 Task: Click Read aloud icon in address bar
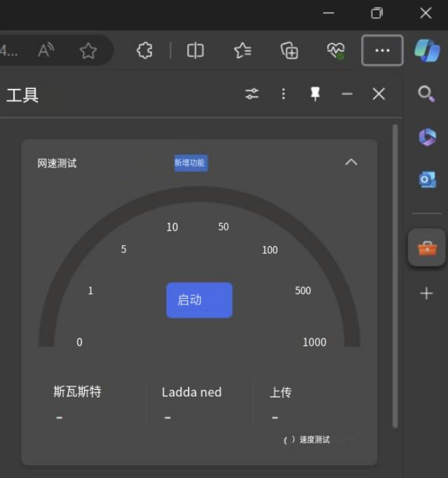click(46, 51)
